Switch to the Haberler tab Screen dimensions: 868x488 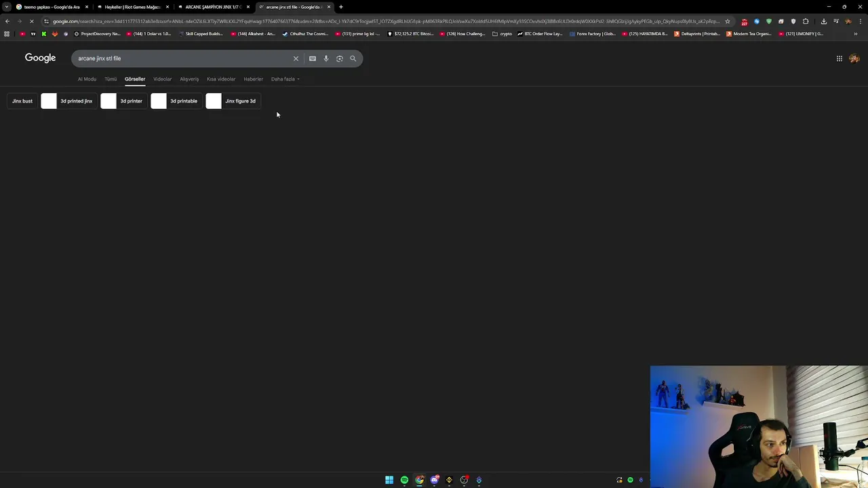(253, 79)
